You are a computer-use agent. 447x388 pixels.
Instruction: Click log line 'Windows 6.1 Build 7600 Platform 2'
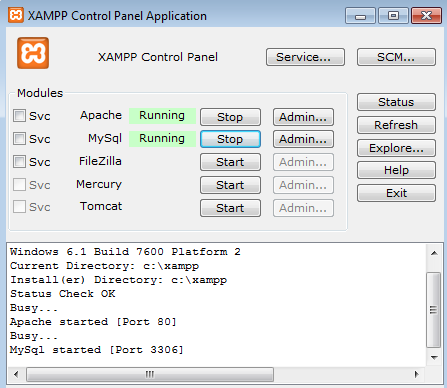pyautogui.click(x=125, y=252)
